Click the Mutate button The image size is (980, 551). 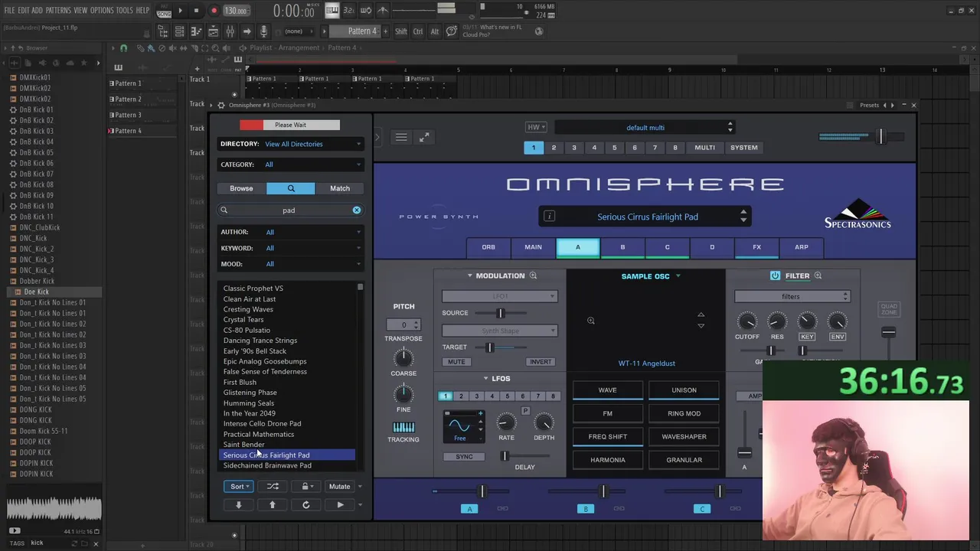click(339, 486)
